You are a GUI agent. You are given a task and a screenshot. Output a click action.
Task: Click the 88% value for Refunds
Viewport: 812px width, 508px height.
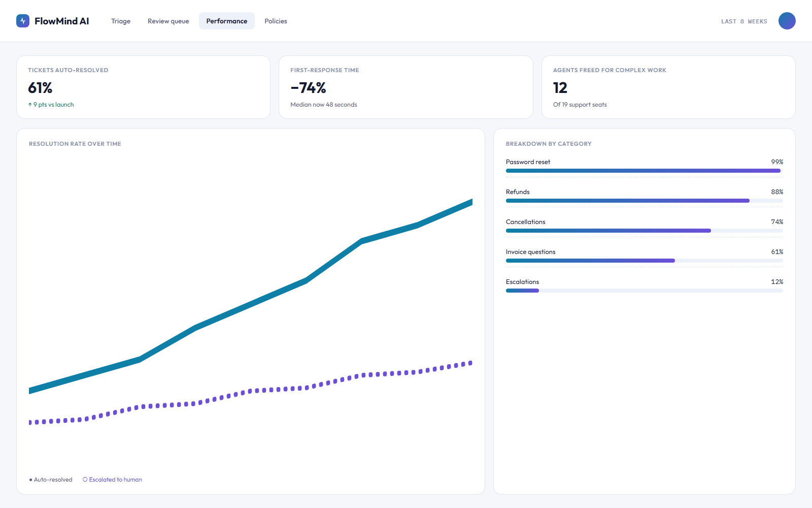(777, 192)
